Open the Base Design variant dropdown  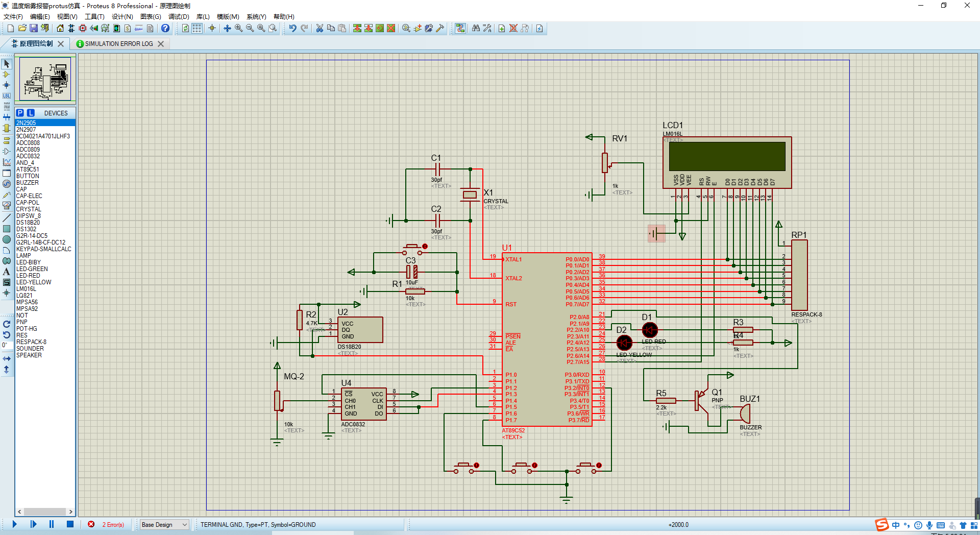coord(164,524)
